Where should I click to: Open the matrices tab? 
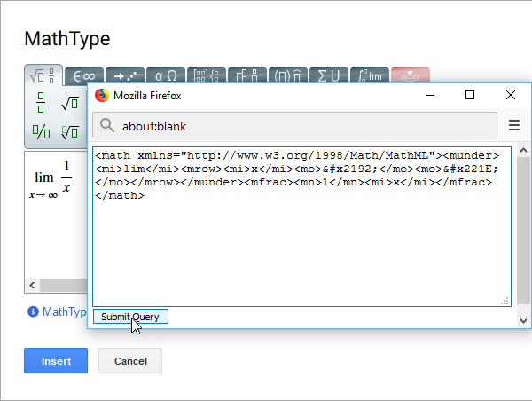[x=206, y=76]
